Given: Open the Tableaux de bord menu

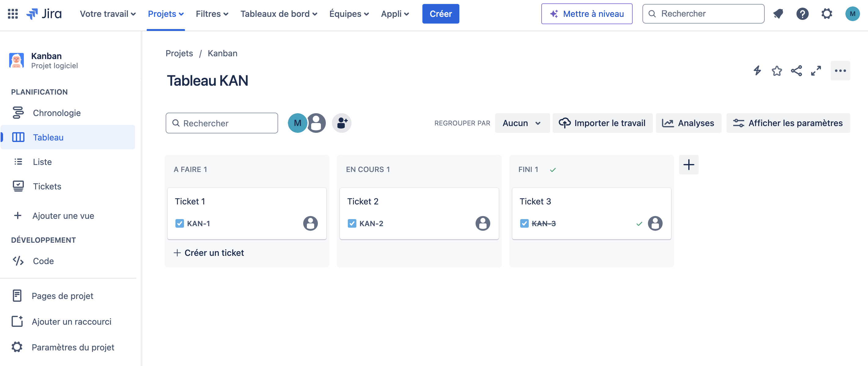Looking at the screenshot, I should [279, 13].
